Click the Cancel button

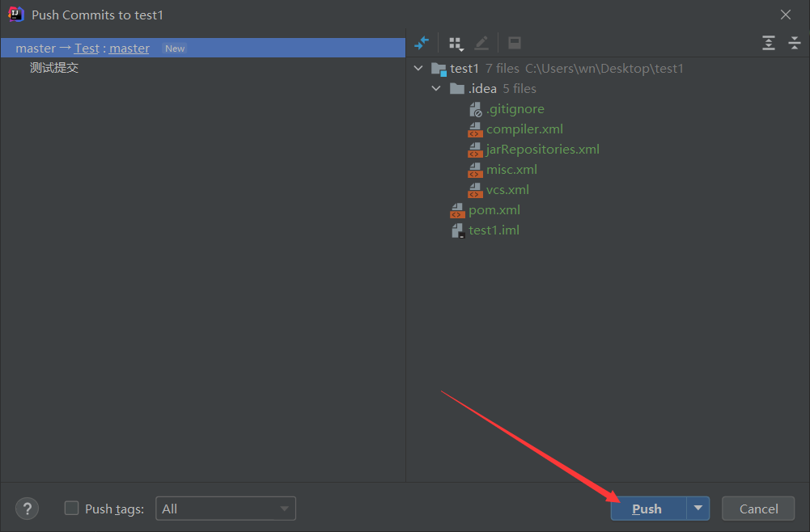(758, 509)
